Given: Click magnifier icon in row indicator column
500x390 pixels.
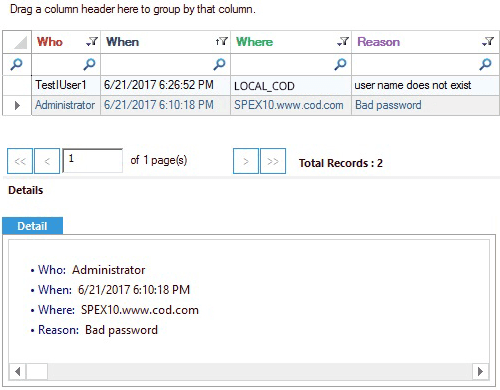Looking at the screenshot, I should point(16,64).
